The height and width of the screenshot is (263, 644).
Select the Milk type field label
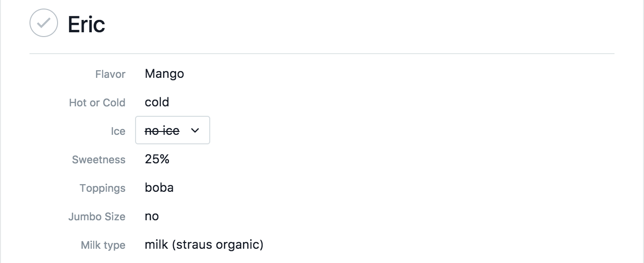tap(103, 245)
